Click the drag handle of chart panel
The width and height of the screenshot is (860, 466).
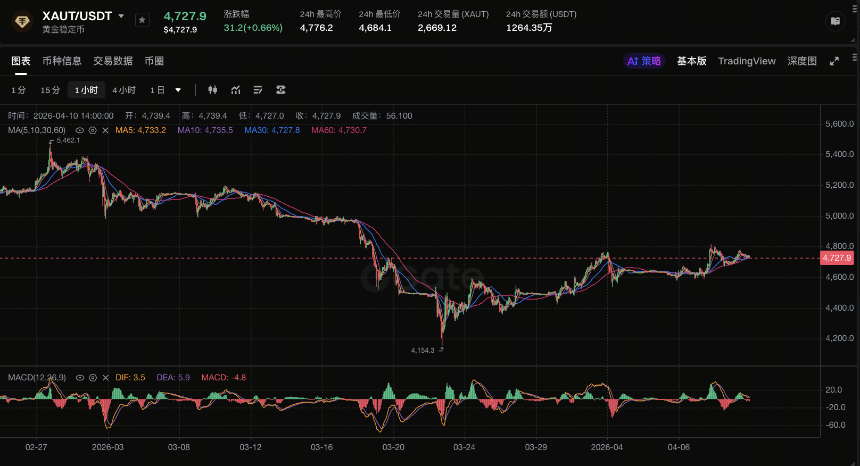tap(855, 57)
